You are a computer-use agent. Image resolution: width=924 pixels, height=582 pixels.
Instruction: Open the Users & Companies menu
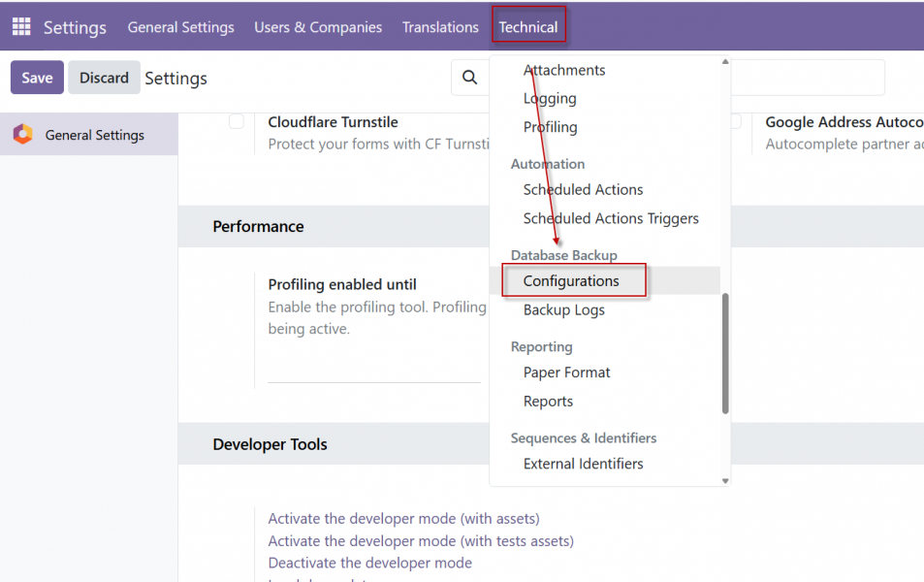318,27
